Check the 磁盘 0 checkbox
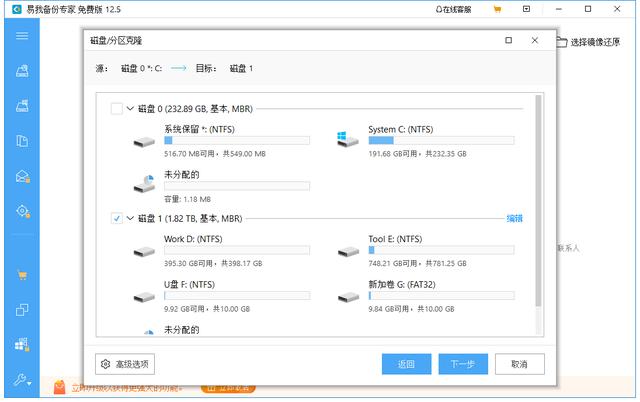Viewport: 640px width, 402px height. (117, 109)
